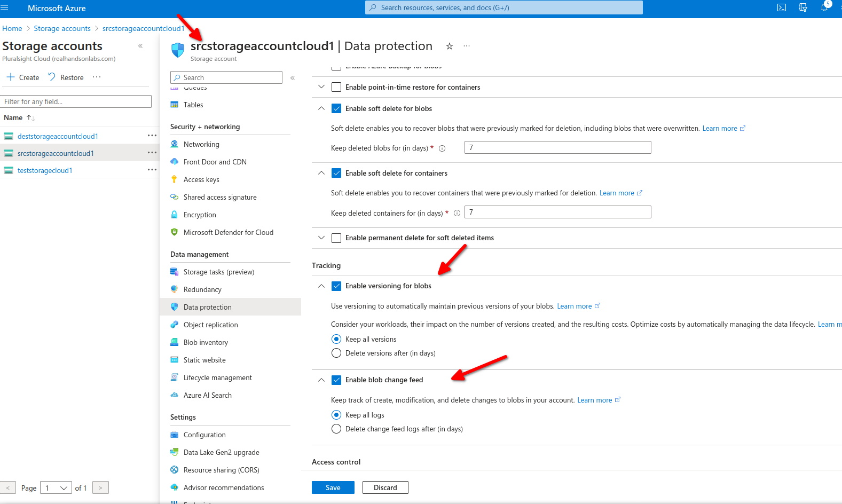Image resolution: width=842 pixels, height=504 pixels.
Task: Click the Encryption lock icon
Action: (x=174, y=215)
